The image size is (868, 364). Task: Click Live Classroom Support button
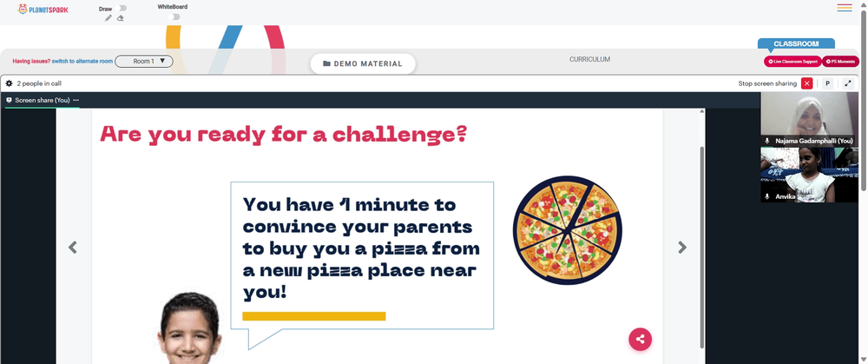click(792, 62)
